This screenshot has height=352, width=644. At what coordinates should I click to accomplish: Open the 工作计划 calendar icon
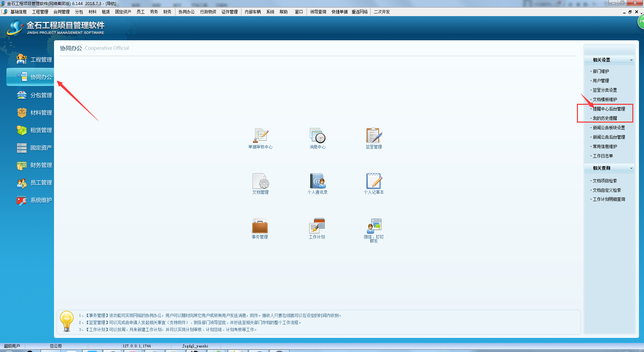tap(317, 226)
